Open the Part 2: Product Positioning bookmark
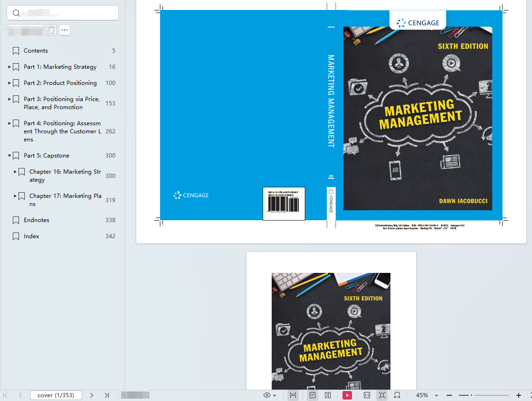This screenshot has width=532, height=401. (60, 83)
